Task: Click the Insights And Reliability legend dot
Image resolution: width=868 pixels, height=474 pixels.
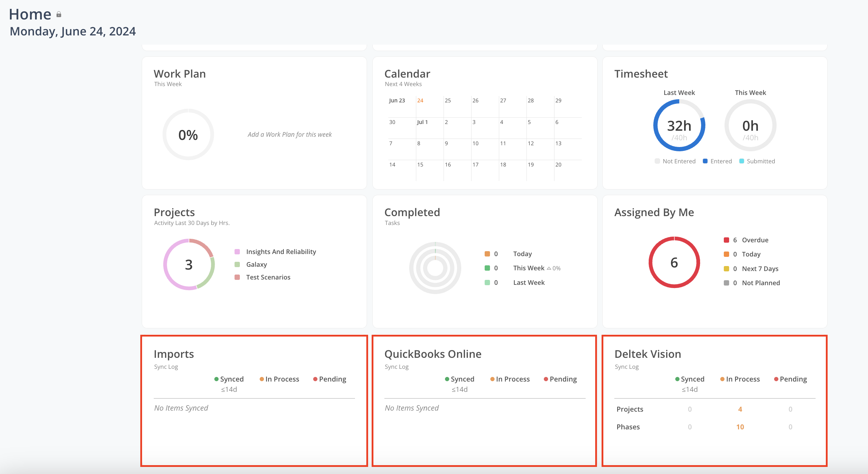Action: [x=237, y=252]
